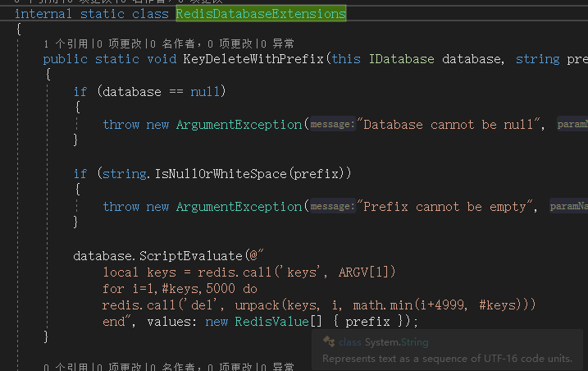
Task: Click the '0 项更改' CodeLens entry after '1 个引用'
Action: (119, 44)
